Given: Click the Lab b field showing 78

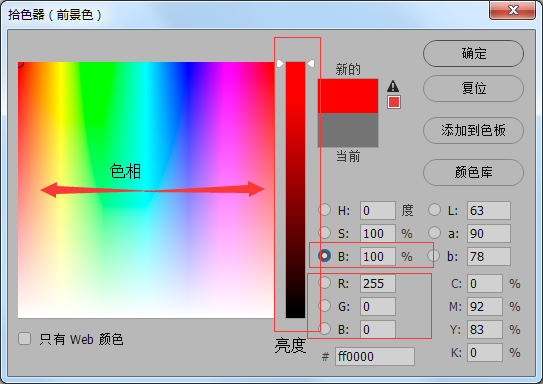Looking at the screenshot, I should pos(489,257).
